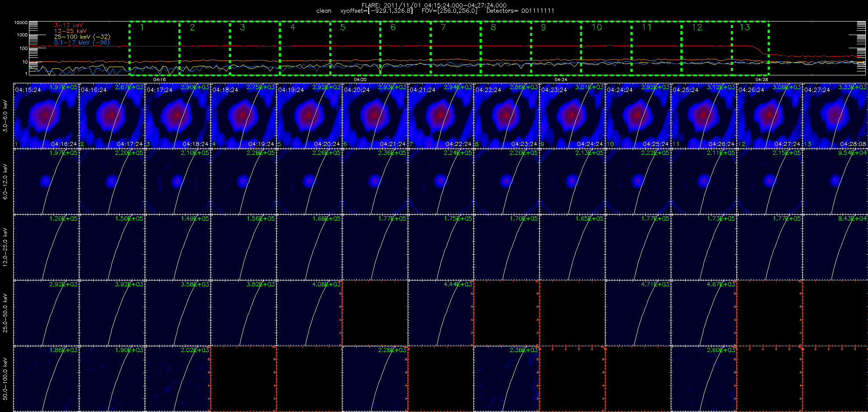This screenshot has height=412, width=868.
Task: Click the '25.0-50.0 keV' row label
Action: pos(5,313)
